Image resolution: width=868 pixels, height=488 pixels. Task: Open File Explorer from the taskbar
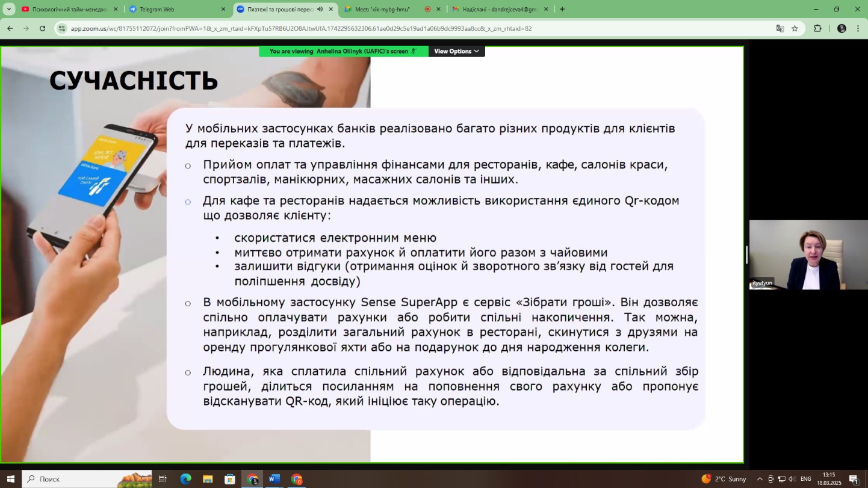pyautogui.click(x=208, y=479)
